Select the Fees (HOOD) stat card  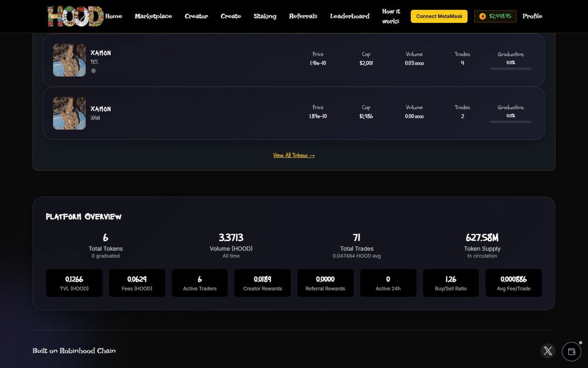137,283
